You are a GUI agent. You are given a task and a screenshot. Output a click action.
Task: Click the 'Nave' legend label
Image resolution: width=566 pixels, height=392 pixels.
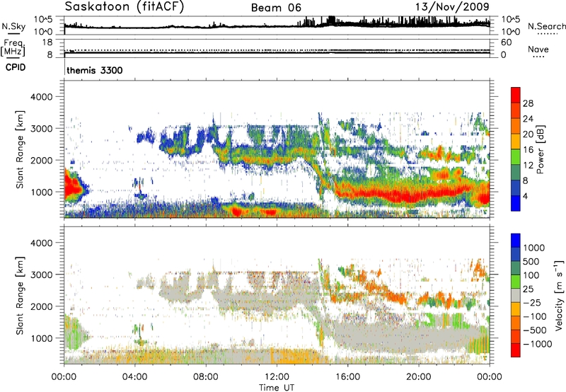tap(538, 49)
